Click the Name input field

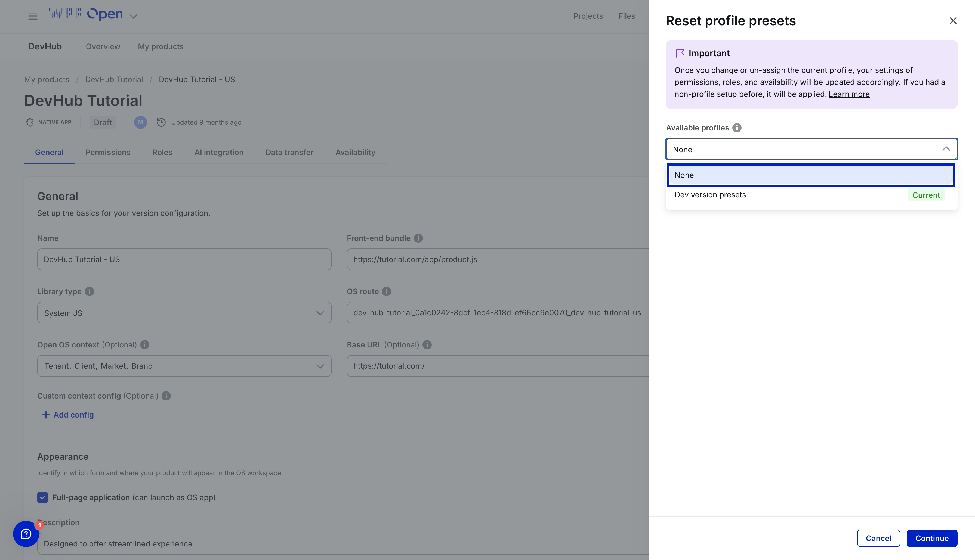tap(184, 259)
